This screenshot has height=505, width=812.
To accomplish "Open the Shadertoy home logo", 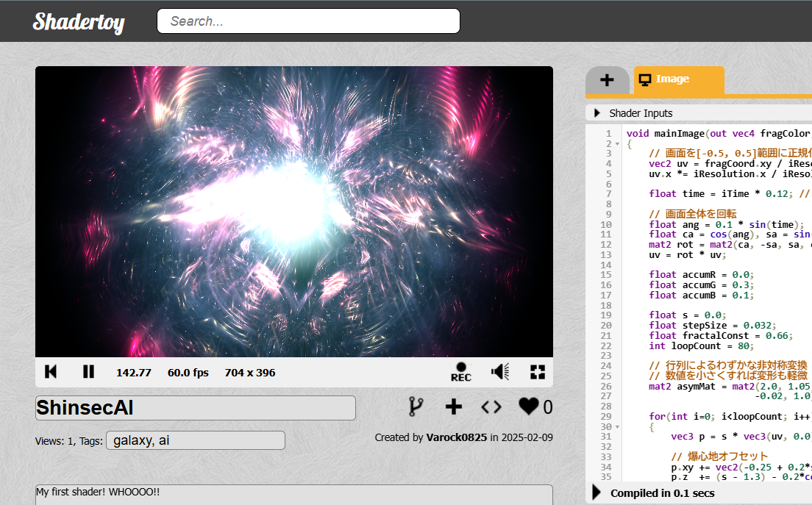I will pyautogui.click(x=79, y=21).
